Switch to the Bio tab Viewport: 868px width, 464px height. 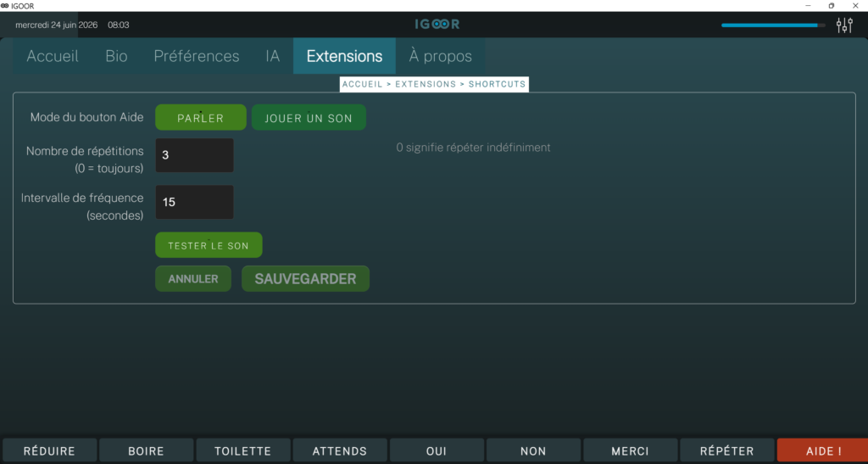(116, 56)
